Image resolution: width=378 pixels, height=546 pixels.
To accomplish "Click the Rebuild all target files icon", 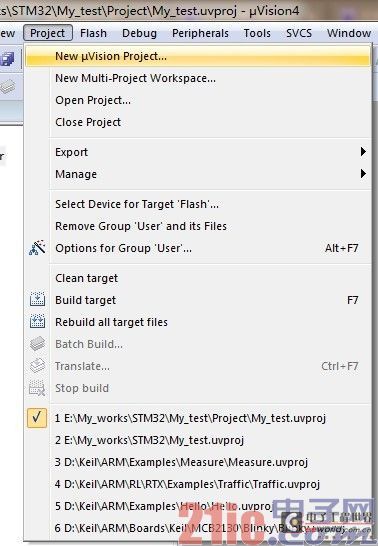I will (37, 321).
